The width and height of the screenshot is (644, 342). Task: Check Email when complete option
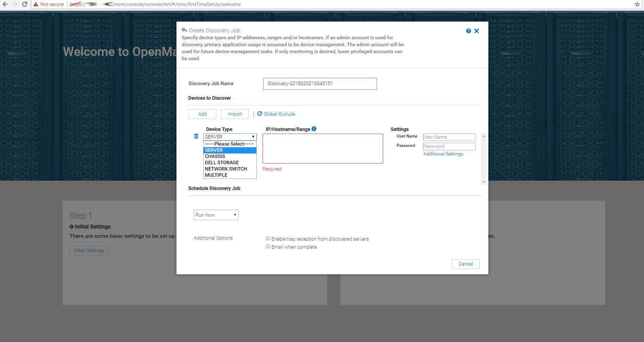click(x=268, y=246)
